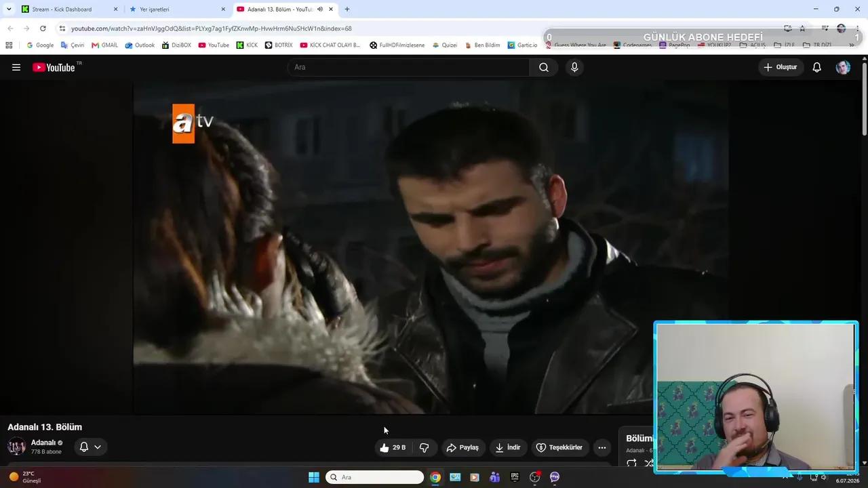Like the video with 29 B thumbs up
868x488 pixels.
(x=393, y=447)
